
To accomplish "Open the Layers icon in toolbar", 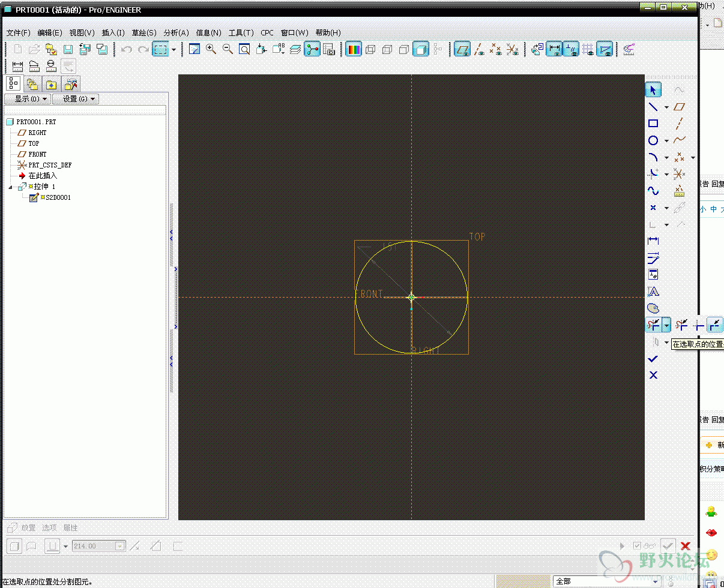I will click(x=295, y=50).
